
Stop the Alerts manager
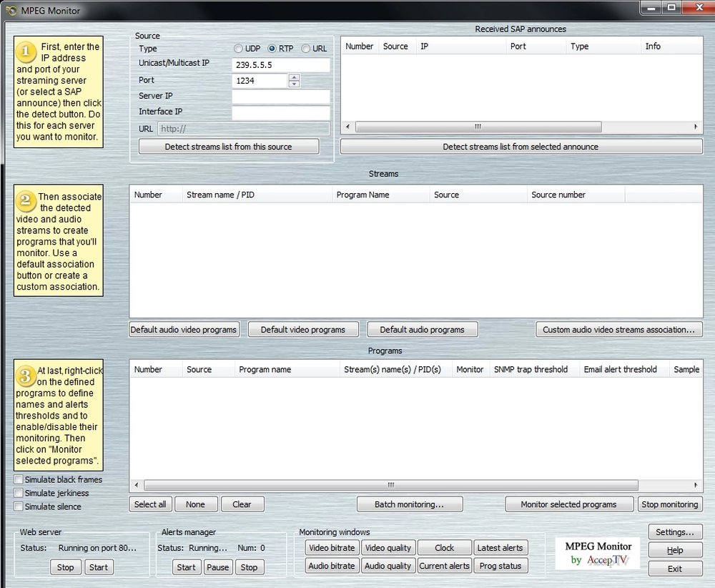pos(249,567)
